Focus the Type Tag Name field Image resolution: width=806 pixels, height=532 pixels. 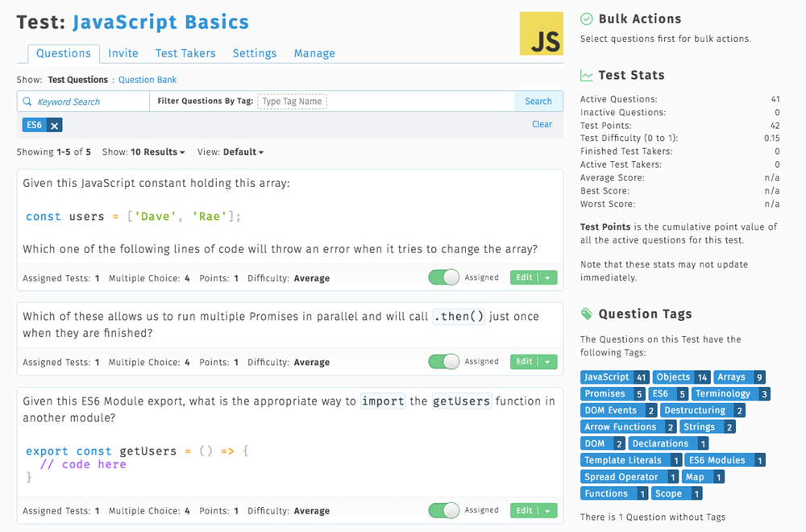tap(292, 102)
